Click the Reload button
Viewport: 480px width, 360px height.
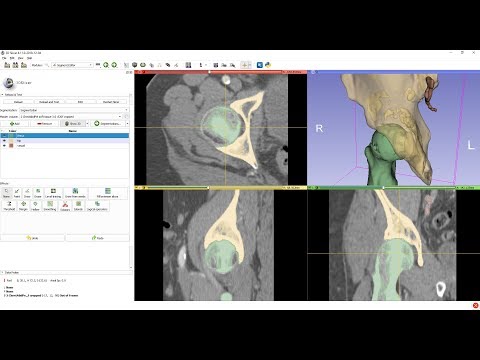pyautogui.click(x=18, y=102)
